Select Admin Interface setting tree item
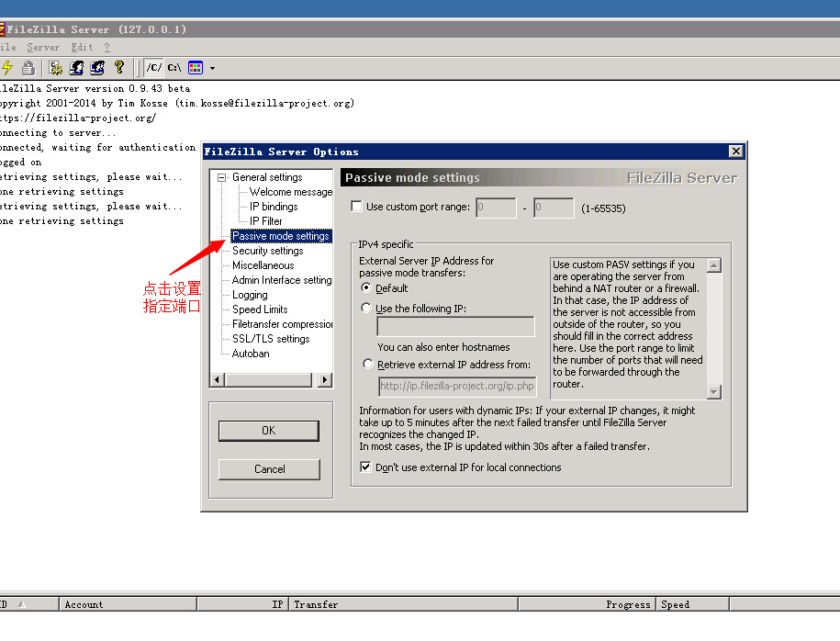 [x=282, y=280]
